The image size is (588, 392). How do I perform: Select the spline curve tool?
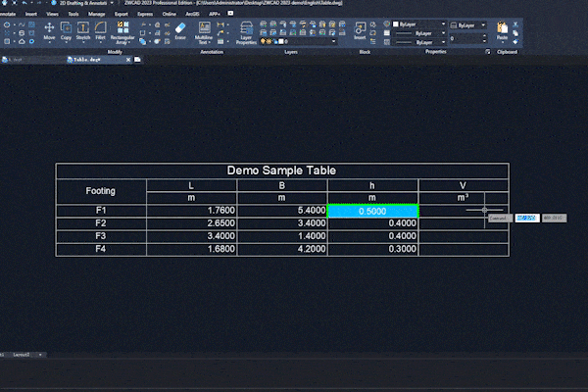tap(22, 24)
